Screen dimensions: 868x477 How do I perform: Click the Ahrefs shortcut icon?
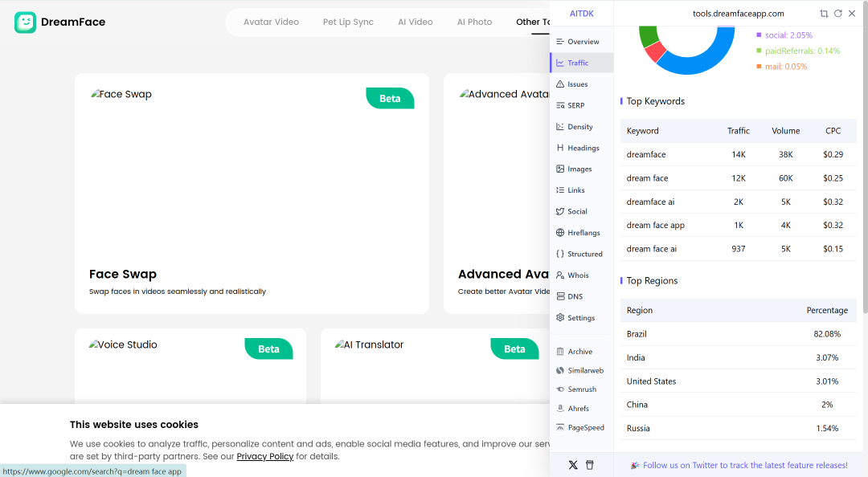coord(560,409)
